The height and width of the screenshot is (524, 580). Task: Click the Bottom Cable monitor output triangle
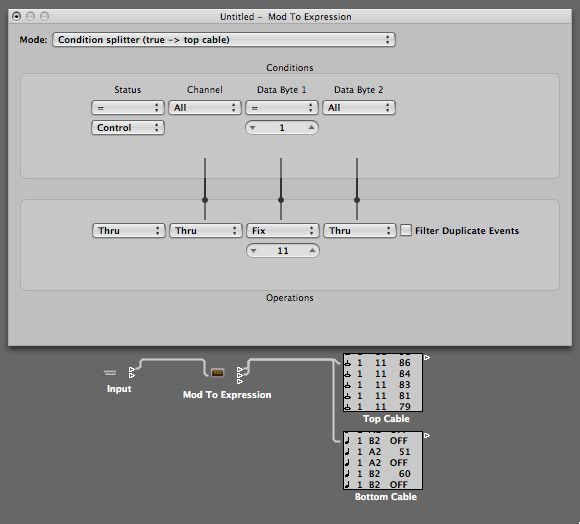tap(427, 436)
